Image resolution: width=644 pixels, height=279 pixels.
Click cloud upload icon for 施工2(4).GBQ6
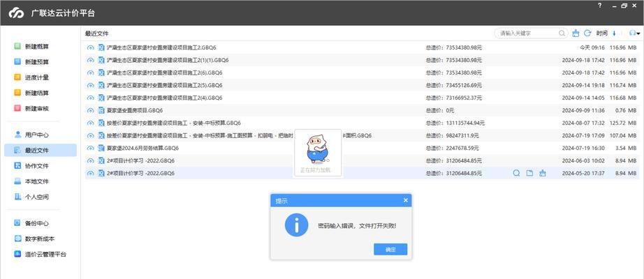(x=90, y=98)
